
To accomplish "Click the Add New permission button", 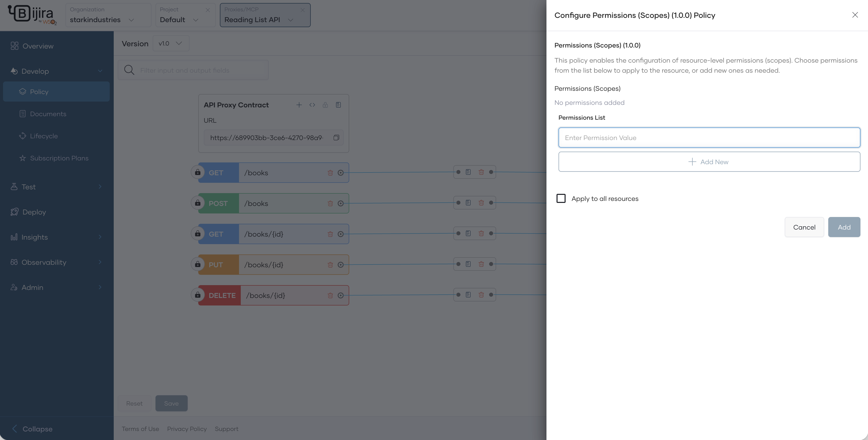I will coord(709,162).
